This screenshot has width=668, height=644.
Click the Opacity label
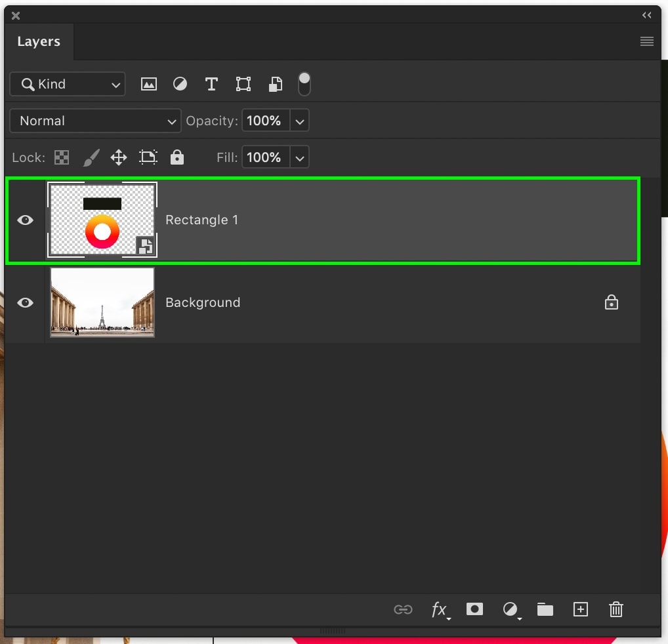212,121
